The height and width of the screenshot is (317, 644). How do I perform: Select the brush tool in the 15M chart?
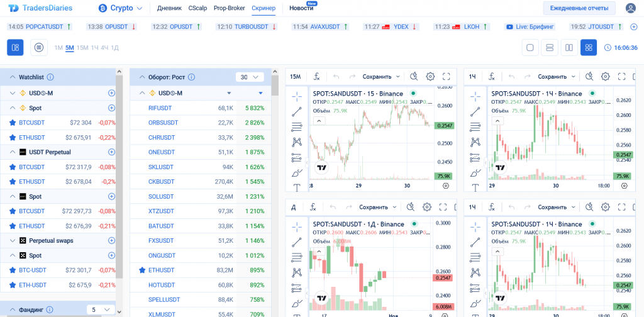point(297,174)
